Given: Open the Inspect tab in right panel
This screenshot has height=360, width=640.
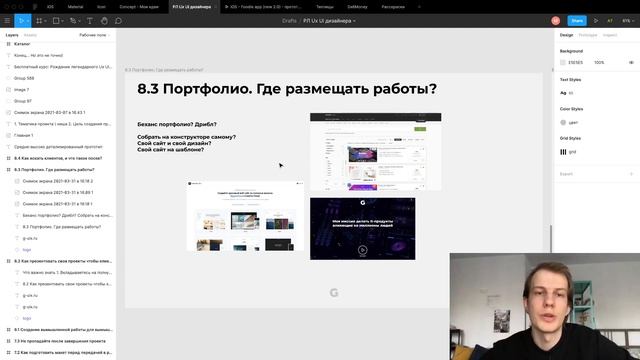Looking at the screenshot, I should [610, 35].
